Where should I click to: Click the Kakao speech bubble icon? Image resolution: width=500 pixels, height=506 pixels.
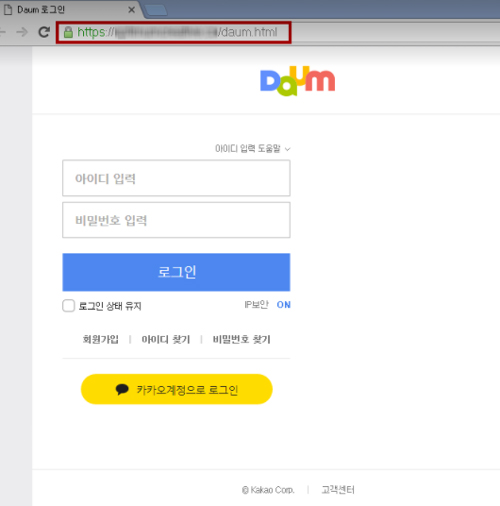[x=122, y=389]
